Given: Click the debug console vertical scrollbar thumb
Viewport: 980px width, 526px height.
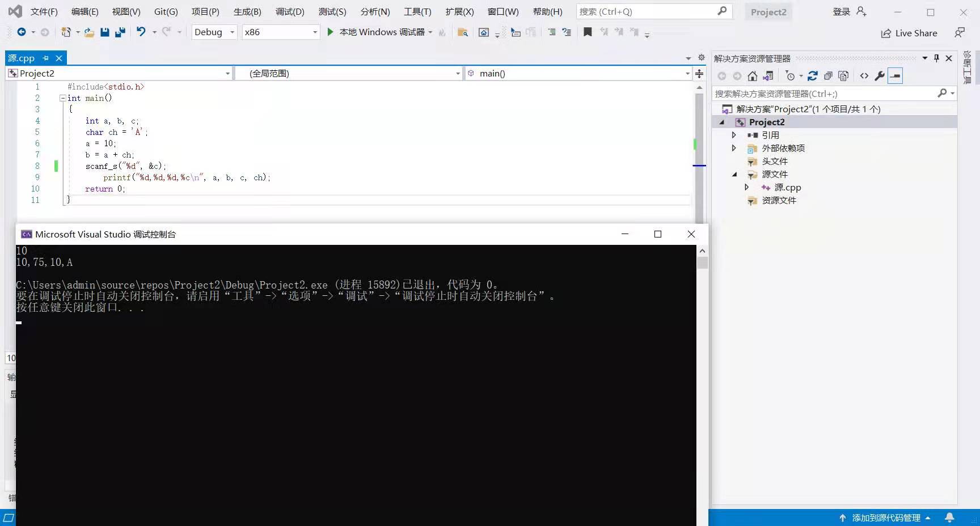Looking at the screenshot, I should (703, 262).
